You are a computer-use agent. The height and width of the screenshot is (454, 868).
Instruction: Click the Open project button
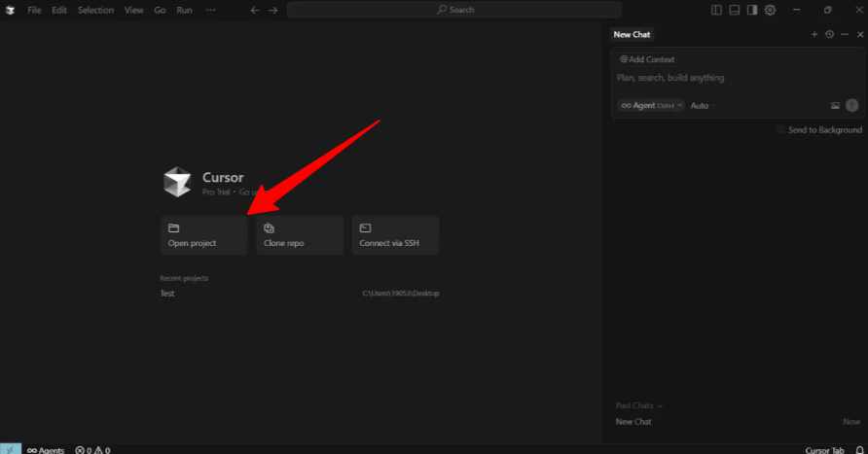point(203,235)
